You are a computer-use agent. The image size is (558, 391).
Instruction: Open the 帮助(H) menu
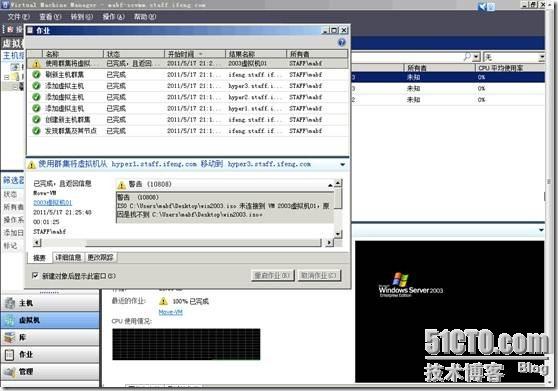click(145, 17)
